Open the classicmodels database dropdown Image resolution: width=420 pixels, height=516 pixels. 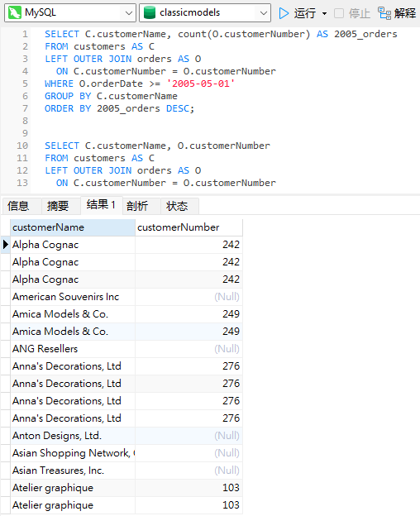pyautogui.click(x=263, y=13)
